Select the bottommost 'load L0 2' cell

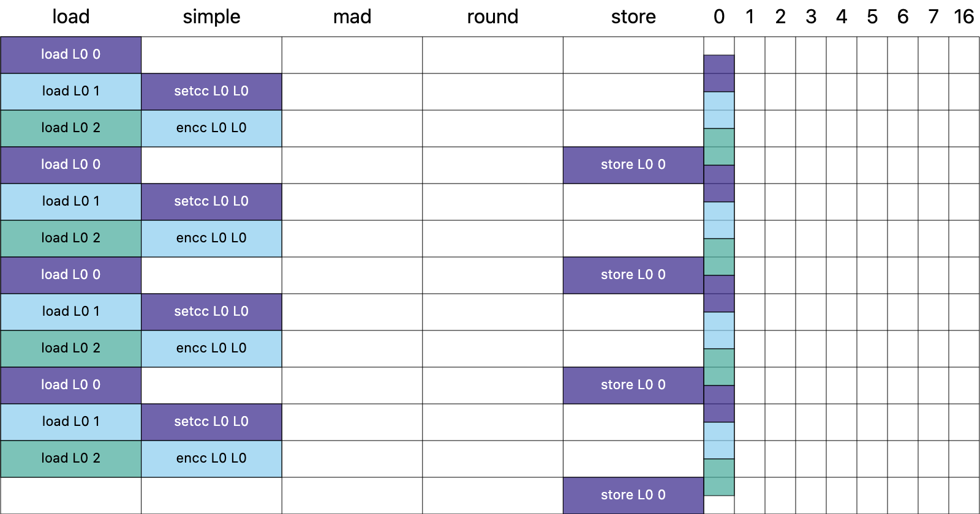point(70,458)
